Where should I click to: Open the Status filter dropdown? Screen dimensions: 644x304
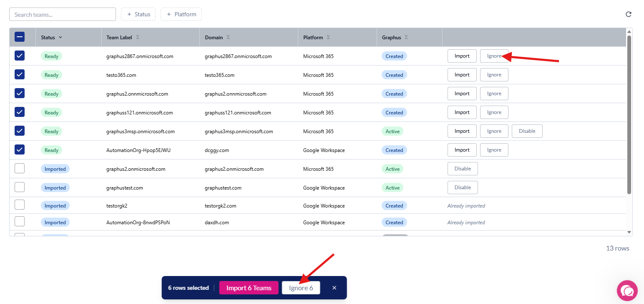(138, 14)
